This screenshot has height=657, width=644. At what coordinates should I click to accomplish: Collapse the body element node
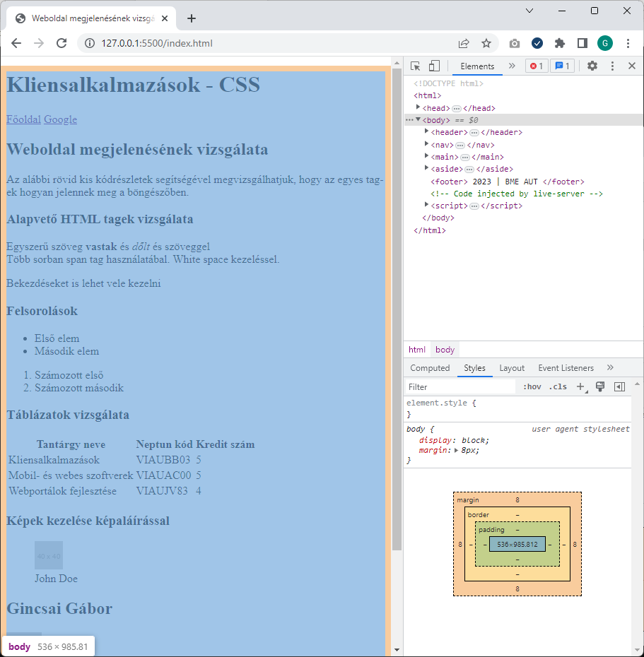418,120
